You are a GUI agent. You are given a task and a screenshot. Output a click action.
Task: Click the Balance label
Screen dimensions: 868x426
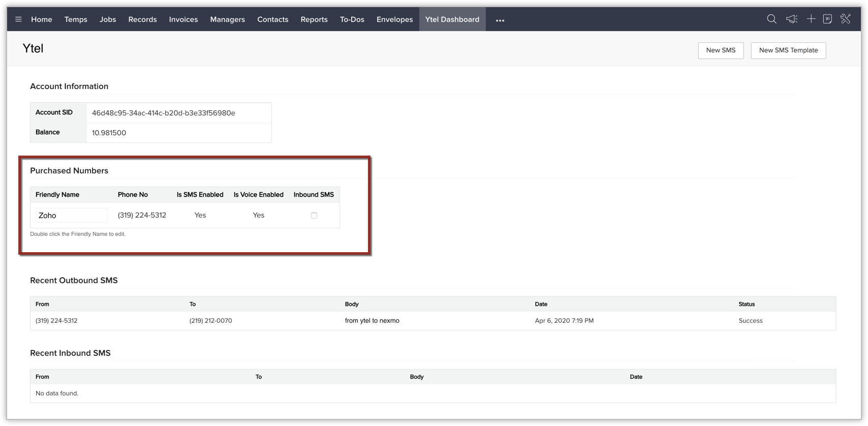click(48, 132)
